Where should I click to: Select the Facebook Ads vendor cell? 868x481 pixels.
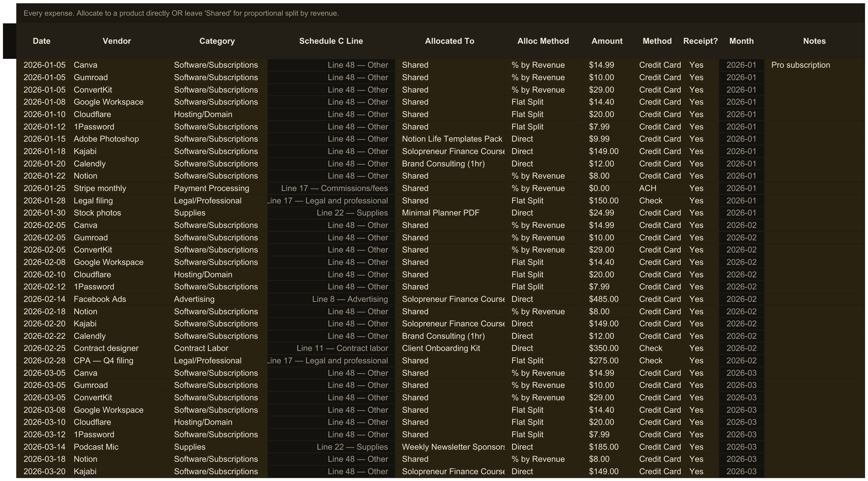(x=117, y=299)
